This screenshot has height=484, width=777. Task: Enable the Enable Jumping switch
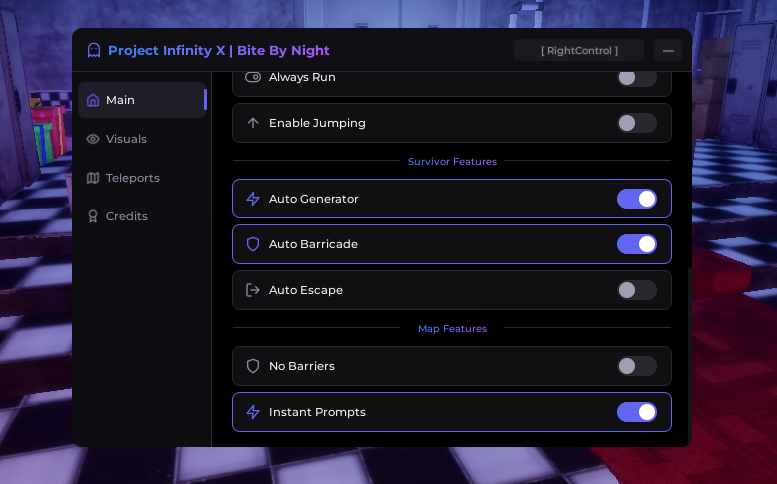[x=637, y=123]
